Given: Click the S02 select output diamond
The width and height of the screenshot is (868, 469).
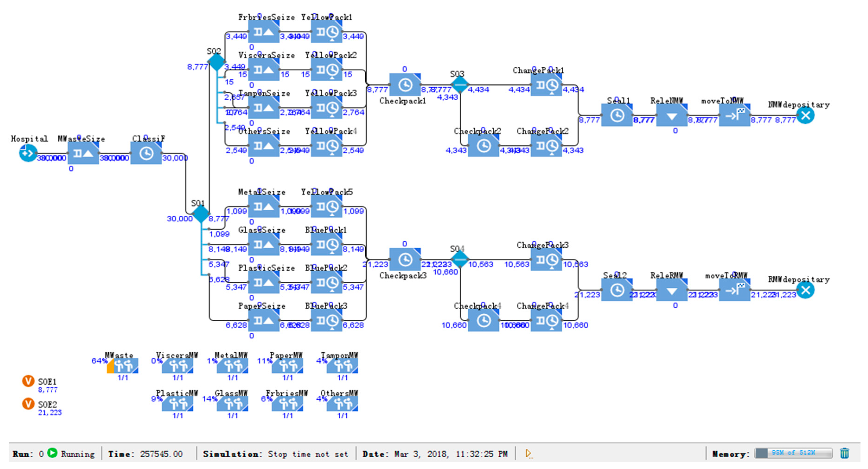Looking at the screenshot, I should pyautogui.click(x=216, y=62).
